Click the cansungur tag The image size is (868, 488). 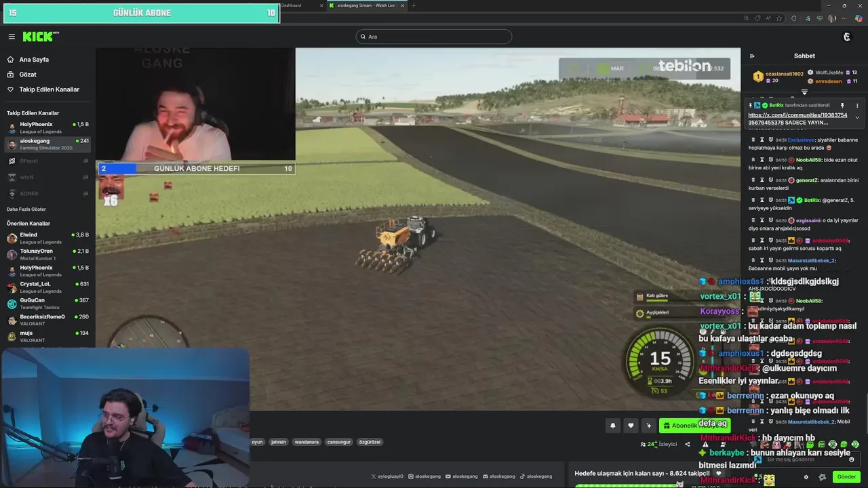pos(339,442)
